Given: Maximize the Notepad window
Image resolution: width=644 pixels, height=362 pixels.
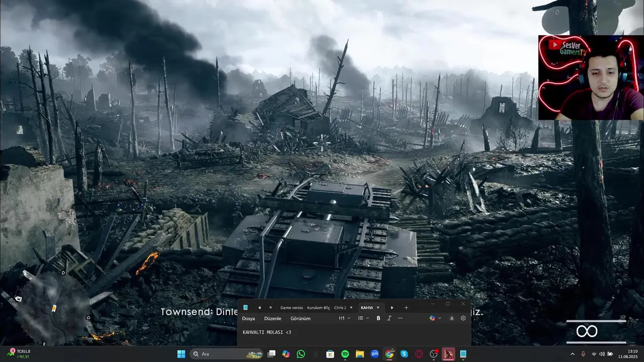Looking at the screenshot, I should [x=448, y=304].
